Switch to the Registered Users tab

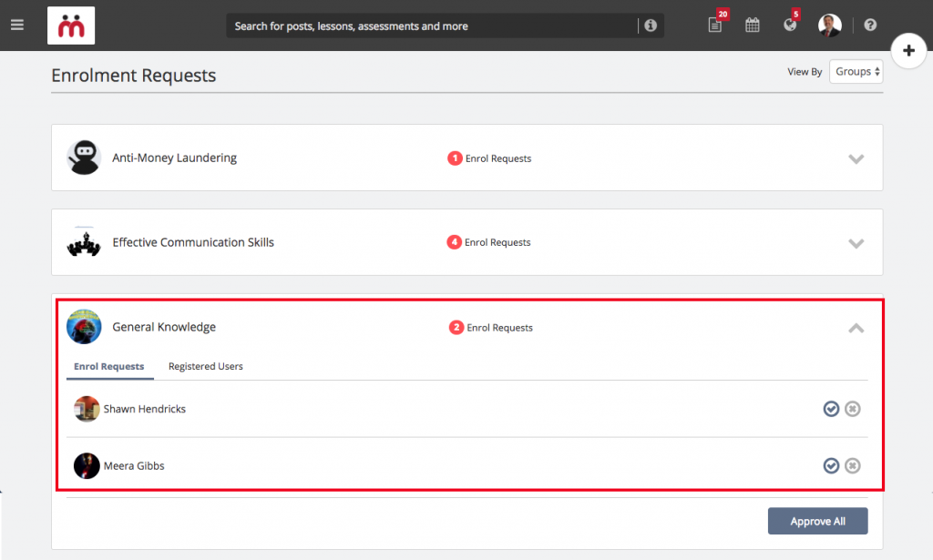[x=205, y=366]
